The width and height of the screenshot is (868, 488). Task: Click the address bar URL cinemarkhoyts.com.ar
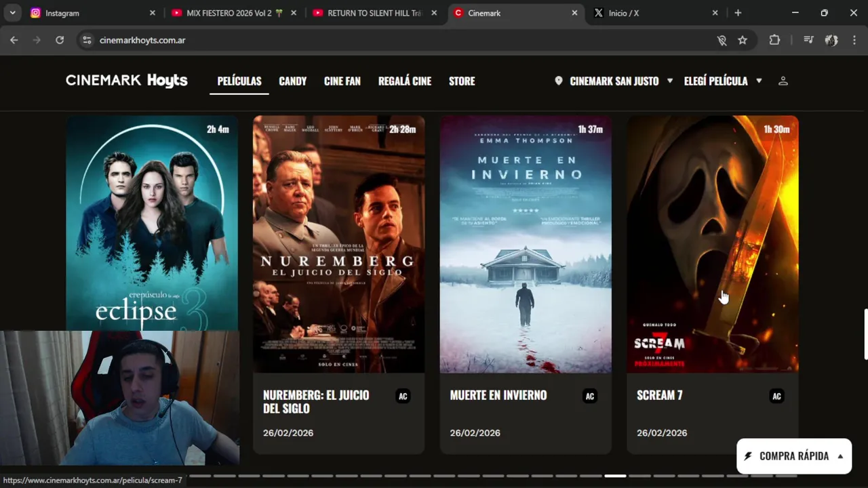tap(142, 40)
